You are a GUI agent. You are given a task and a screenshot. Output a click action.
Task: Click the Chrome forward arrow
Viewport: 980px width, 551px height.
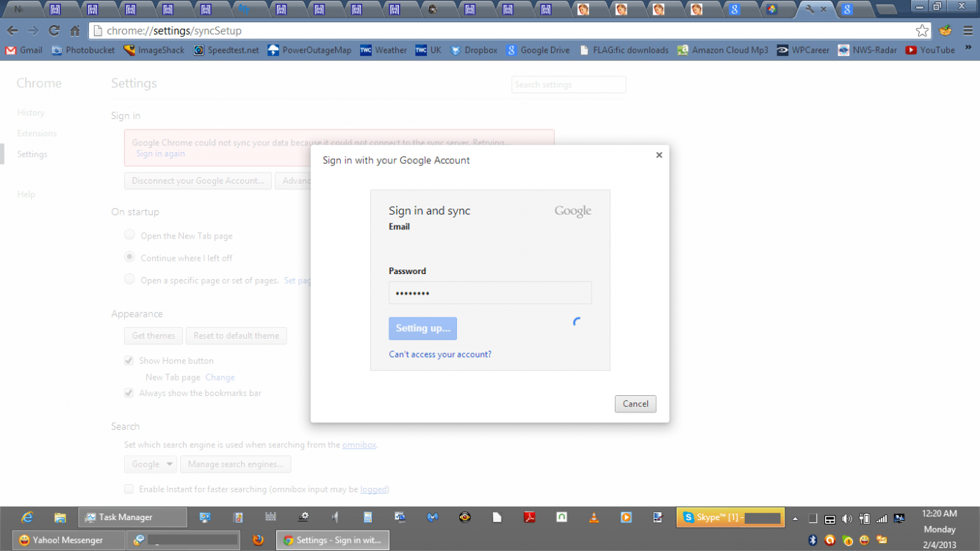point(33,31)
